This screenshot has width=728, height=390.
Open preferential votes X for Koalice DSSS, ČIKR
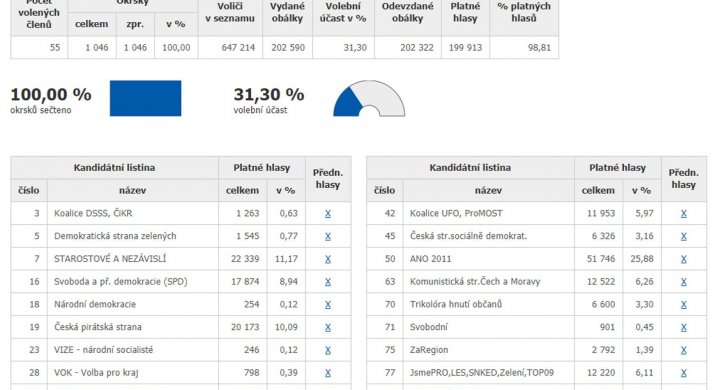click(328, 214)
